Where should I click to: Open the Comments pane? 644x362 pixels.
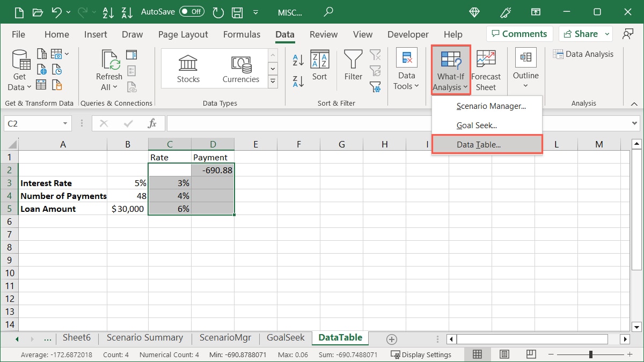coord(519,33)
